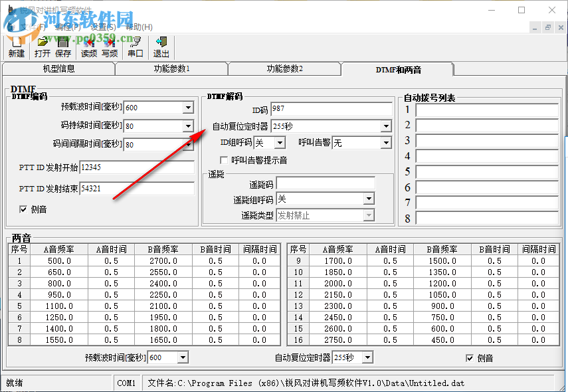Create a new file with 新建 icon
568x392 pixels.
click(16, 47)
